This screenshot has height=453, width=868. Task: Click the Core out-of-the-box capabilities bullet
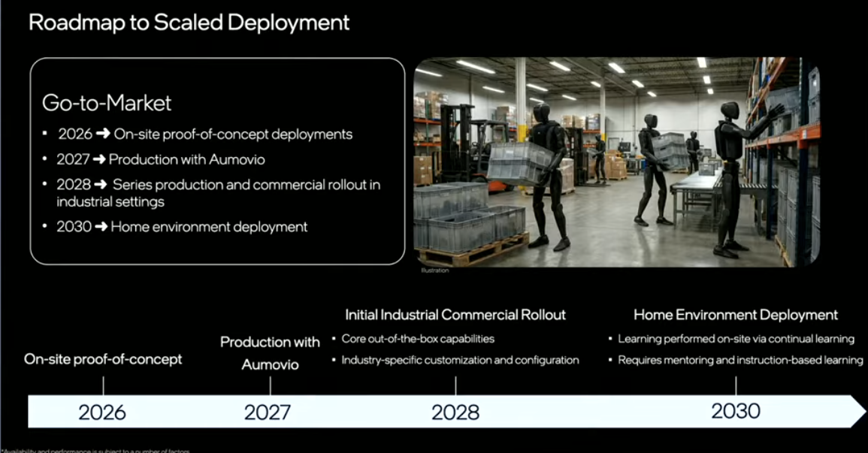(418, 339)
